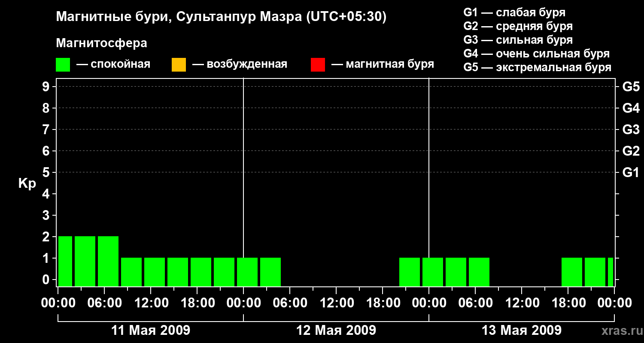Image resolution: width=644 pixels, height=343 pixels.
Task: Click the first green bar on 11 May
Action: [65, 261]
